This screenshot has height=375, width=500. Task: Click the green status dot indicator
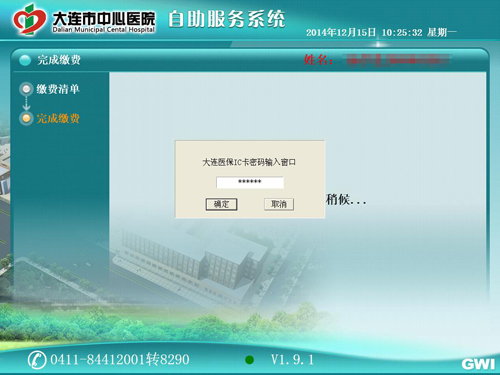pyautogui.click(x=249, y=360)
